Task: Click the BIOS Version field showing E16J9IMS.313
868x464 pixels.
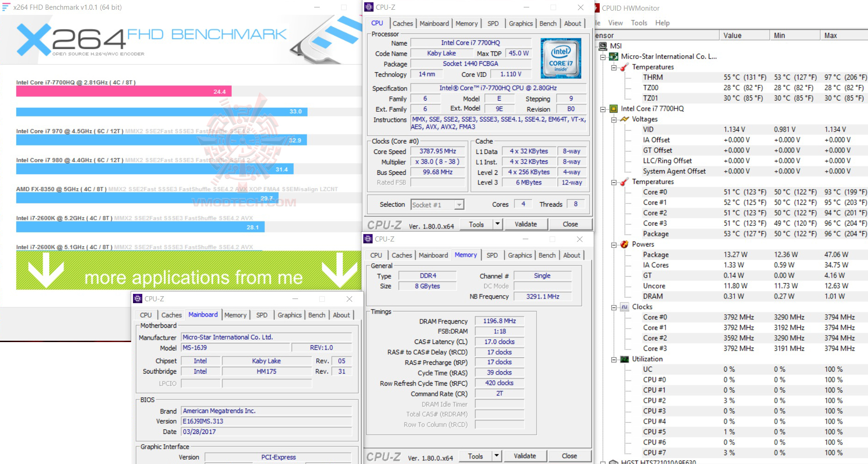Action: click(x=267, y=420)
